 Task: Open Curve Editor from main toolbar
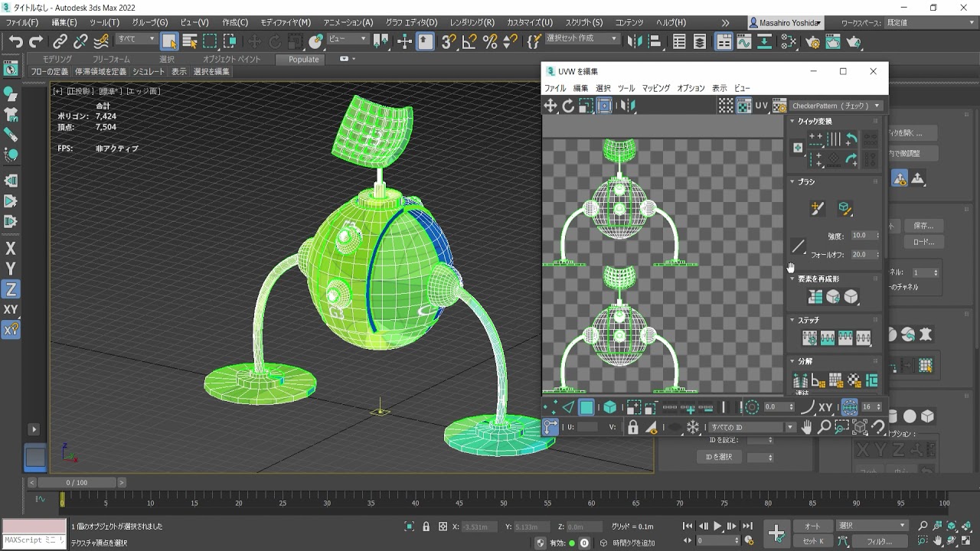[x=743, y=41]
